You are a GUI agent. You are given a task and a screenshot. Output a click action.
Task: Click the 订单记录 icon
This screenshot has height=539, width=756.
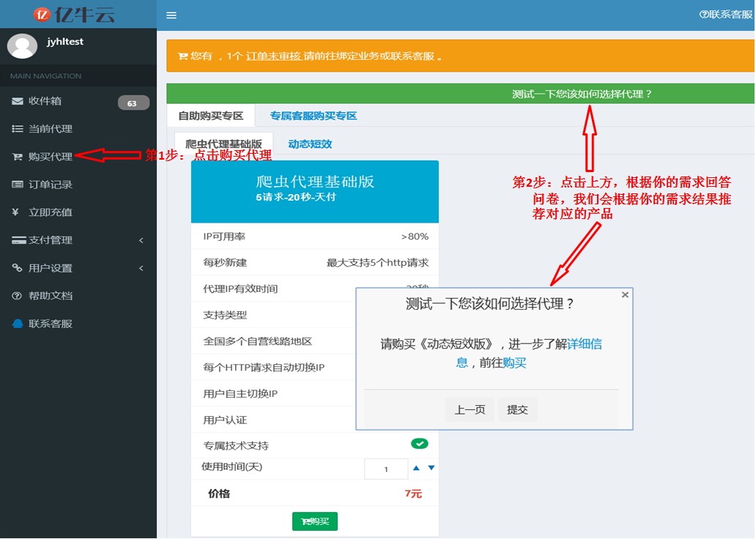click(18, 185)
